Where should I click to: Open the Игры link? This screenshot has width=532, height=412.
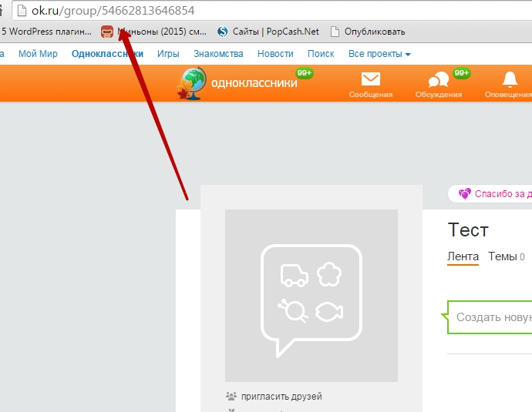coord(168,54)
